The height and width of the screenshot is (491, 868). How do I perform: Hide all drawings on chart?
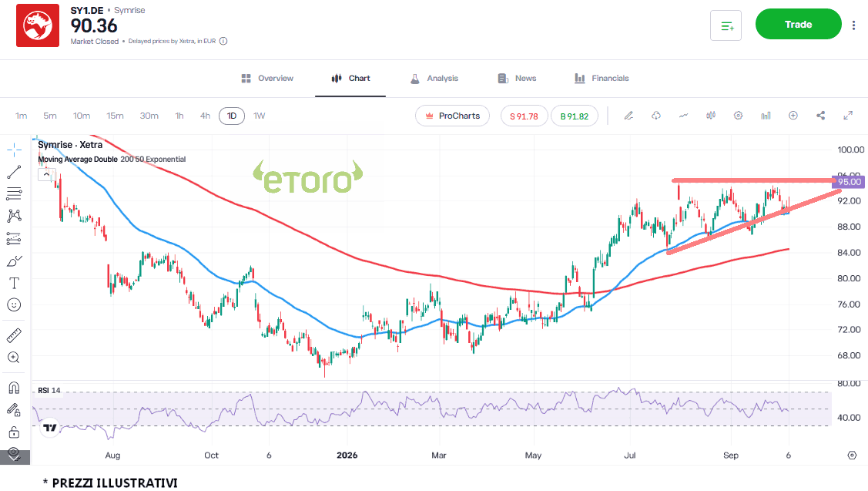pos(15,453)
